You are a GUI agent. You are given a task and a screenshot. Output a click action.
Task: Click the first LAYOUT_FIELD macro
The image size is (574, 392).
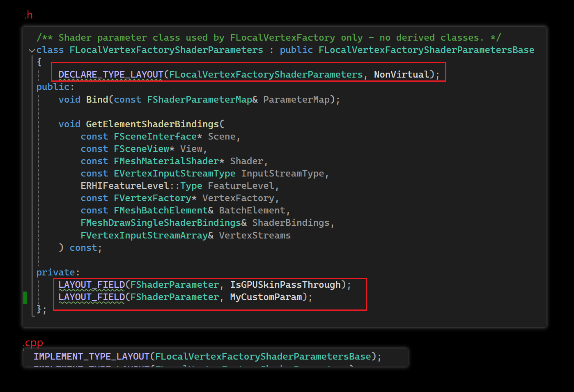point(92,285)
